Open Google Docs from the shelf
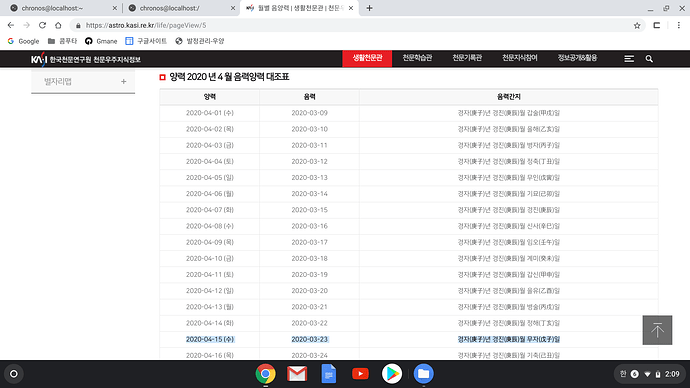Screen dimensions: 690x388 (x=329, y=374)
